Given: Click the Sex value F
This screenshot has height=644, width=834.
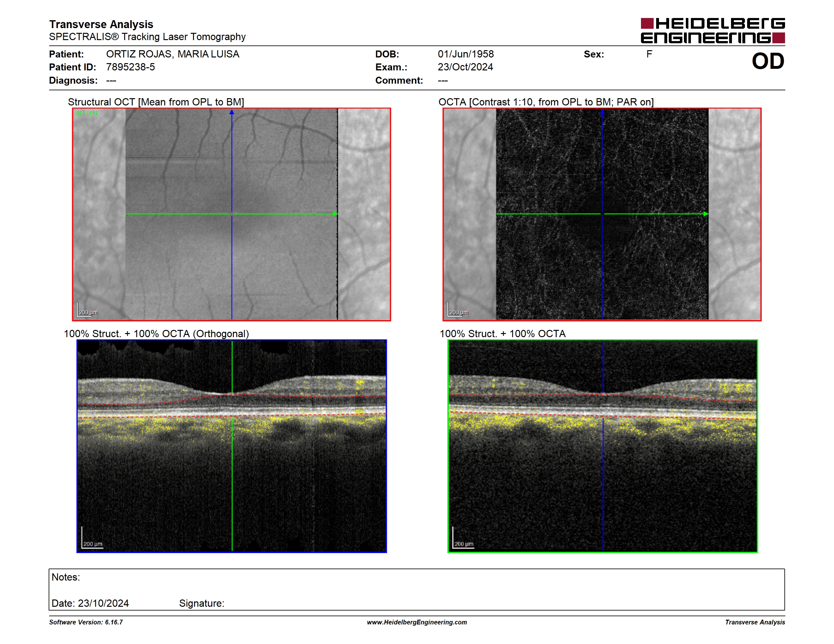Looking at the screenshot, I should tap(649, 54).
